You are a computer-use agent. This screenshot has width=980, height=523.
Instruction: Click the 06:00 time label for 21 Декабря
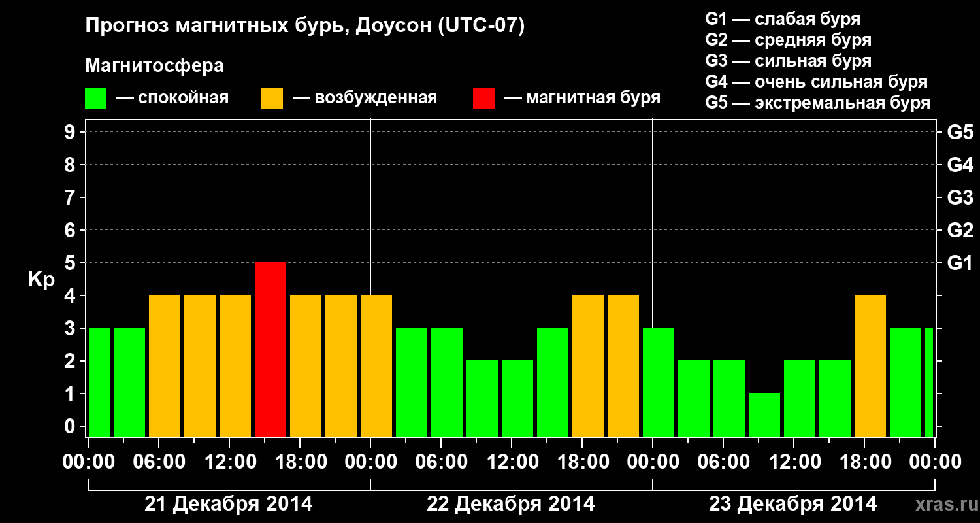[159, 462]
